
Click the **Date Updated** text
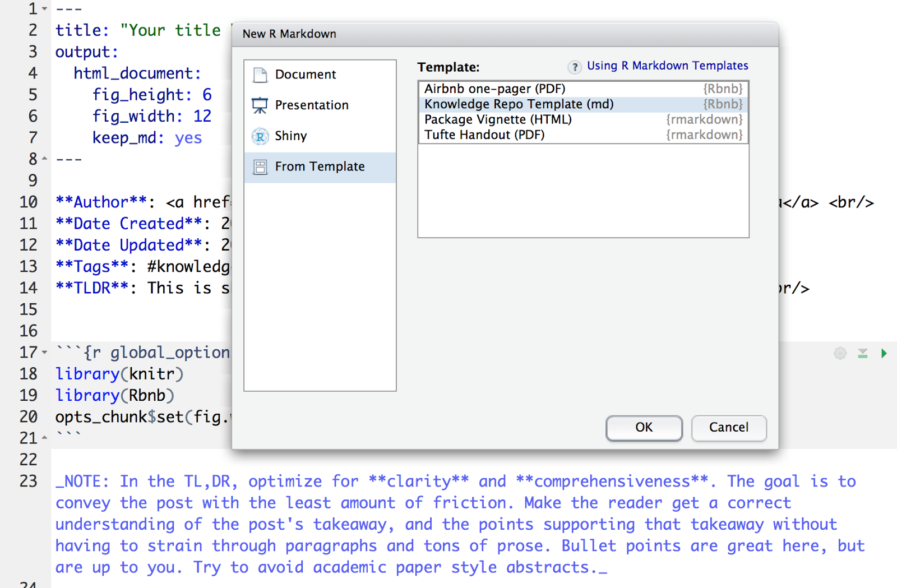(129, 245)
